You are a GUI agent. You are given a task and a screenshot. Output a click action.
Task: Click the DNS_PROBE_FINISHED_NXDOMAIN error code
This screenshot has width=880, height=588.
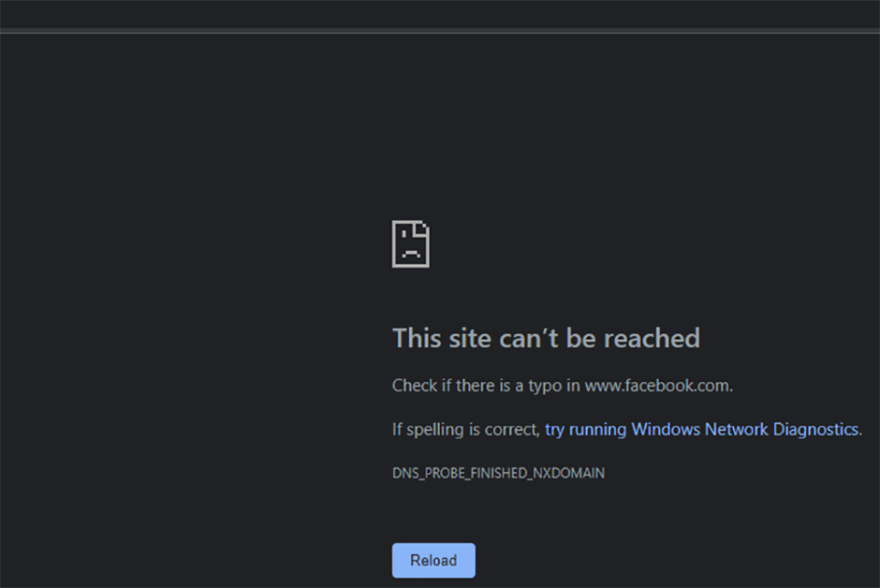498,473
